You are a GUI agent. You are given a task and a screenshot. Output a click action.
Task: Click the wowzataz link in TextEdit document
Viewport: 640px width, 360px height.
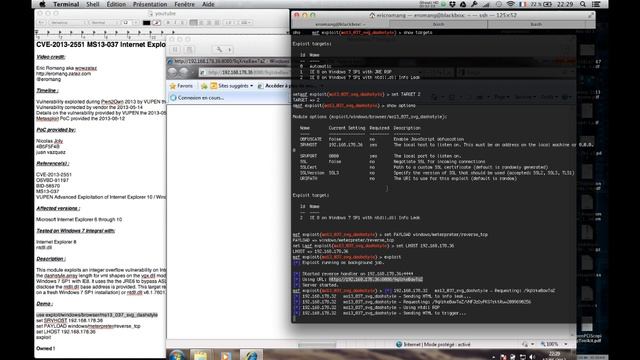[86, 68]
